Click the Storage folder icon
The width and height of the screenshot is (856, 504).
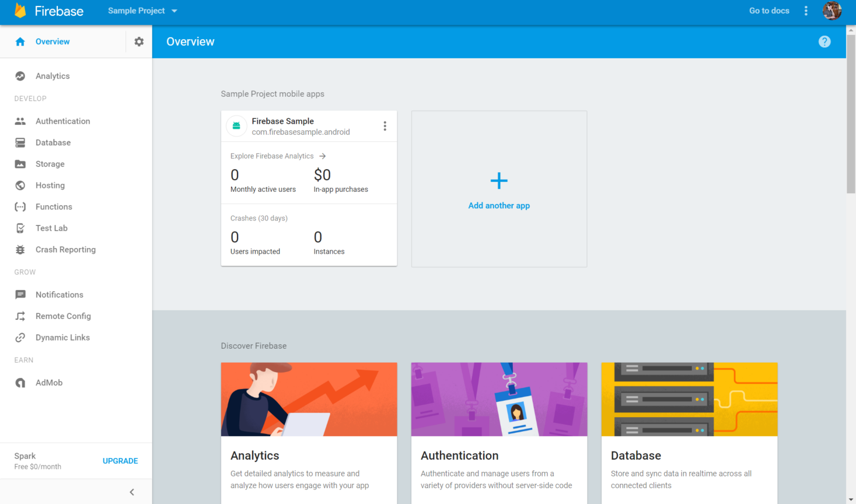pos(21,164)
